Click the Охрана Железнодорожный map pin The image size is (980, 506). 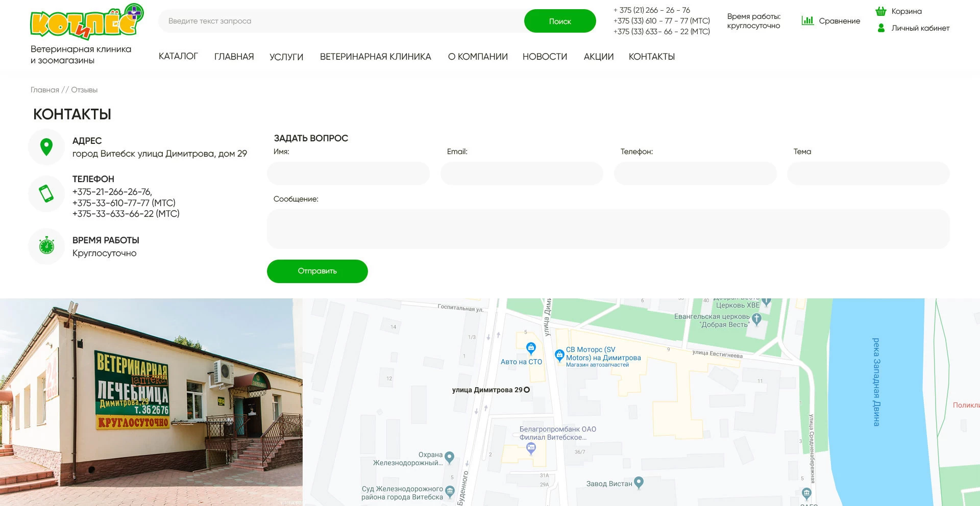point(449,458)
